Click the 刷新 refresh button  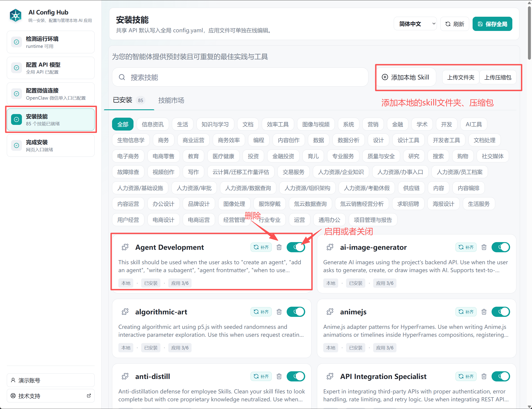455,24
